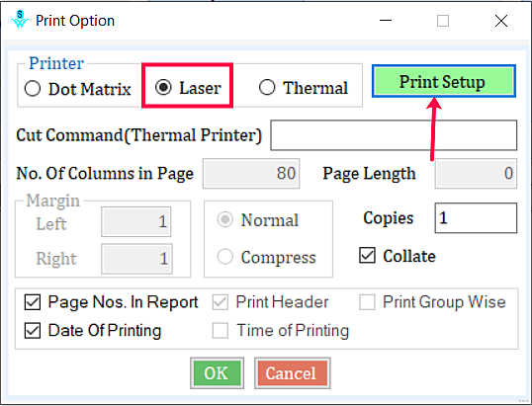Click the No. Of Columns in Page field

[251, 173]
